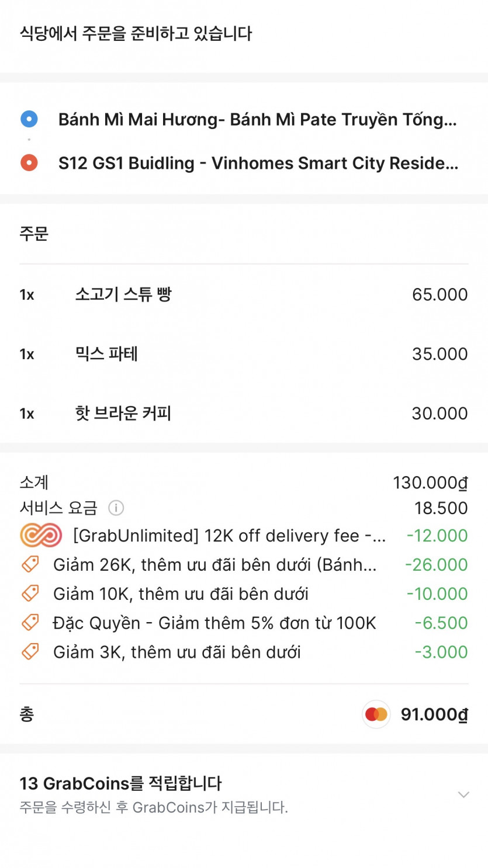Click the orange delivery destination dot
Screen dimensions: 488x868
[29, 163]
